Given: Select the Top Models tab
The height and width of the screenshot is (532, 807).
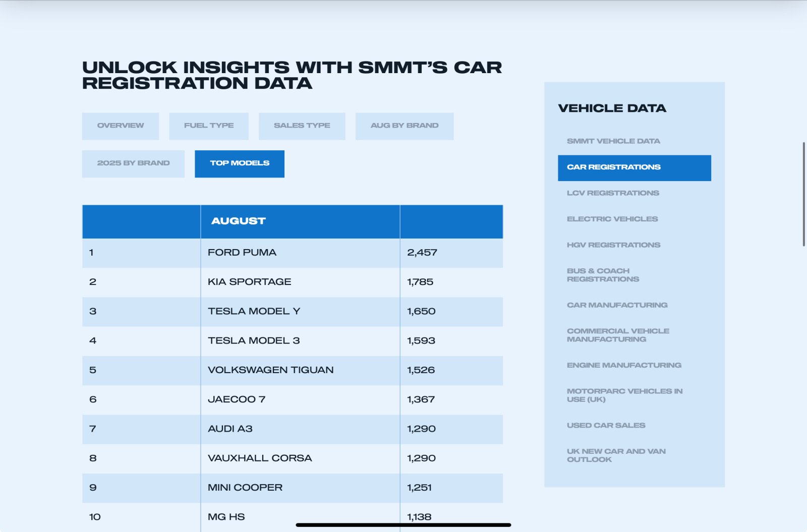Looking at the screenshot, I should pos(240,163).
